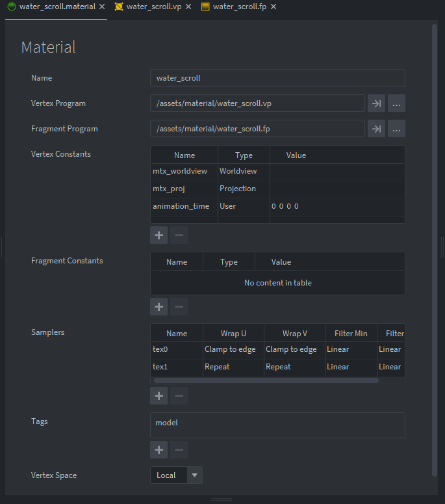Browse for a Fragment Program file
This screenshot has width=445, height=504.
pos(397,129)
